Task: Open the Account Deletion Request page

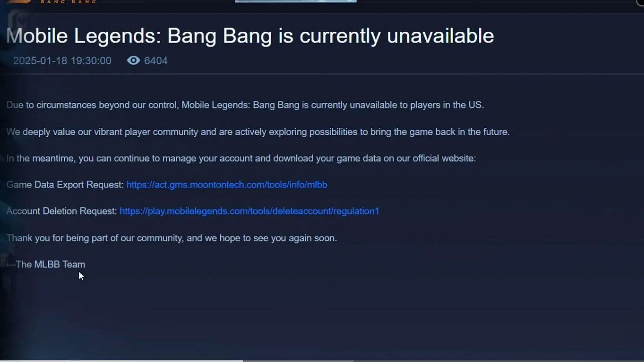Action: [249, 211]
